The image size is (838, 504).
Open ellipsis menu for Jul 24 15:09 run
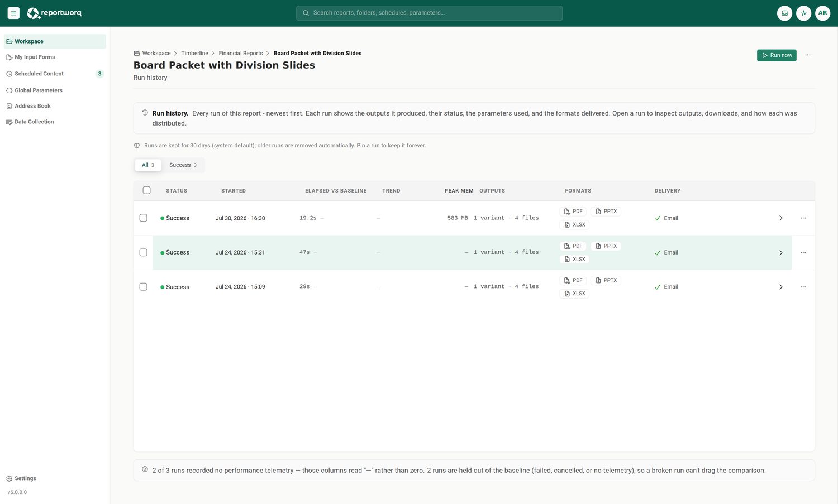point(803,287)
